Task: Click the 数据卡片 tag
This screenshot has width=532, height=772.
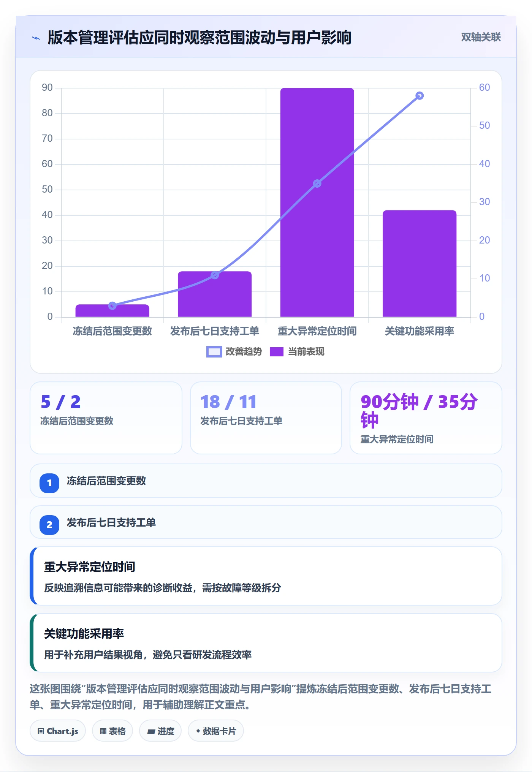Action: click(216, 731)
